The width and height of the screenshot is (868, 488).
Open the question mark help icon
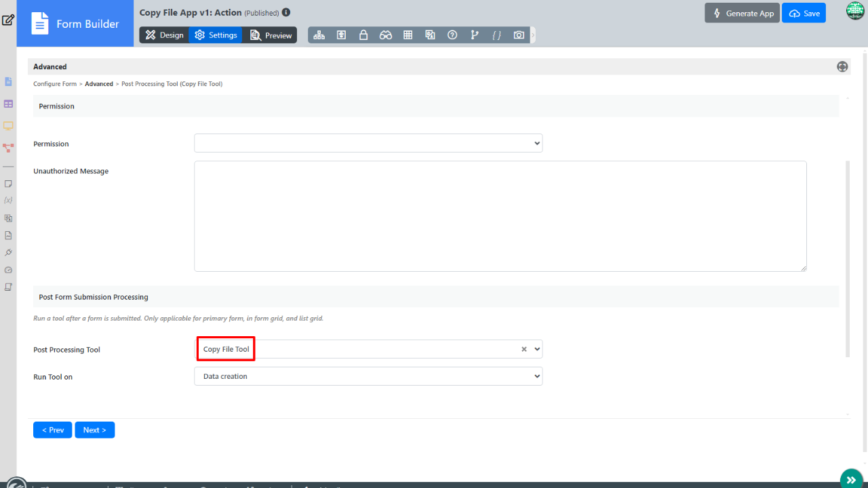[452, 35]
